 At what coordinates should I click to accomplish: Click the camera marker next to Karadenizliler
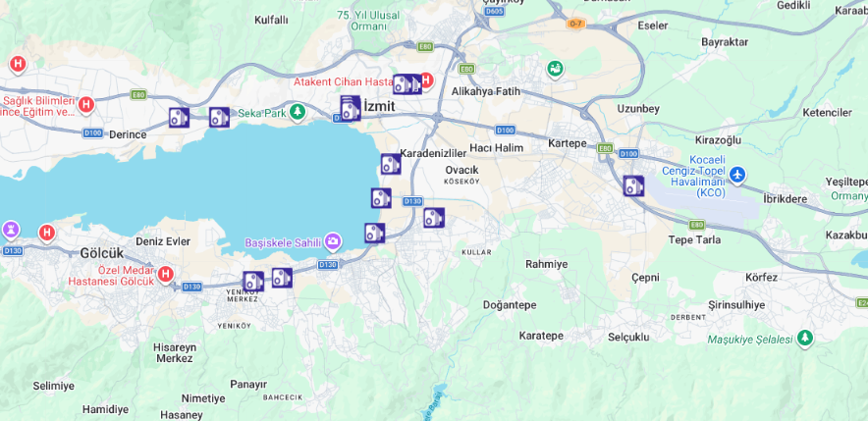click(391, 165)
